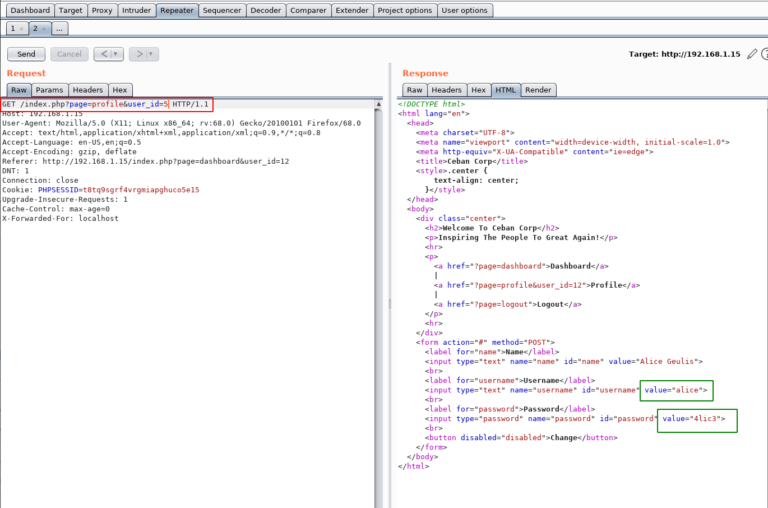The width and height of the screenshot is (768, 508).
Task: Switch to the Intruder tab
Action: (137, 10)
